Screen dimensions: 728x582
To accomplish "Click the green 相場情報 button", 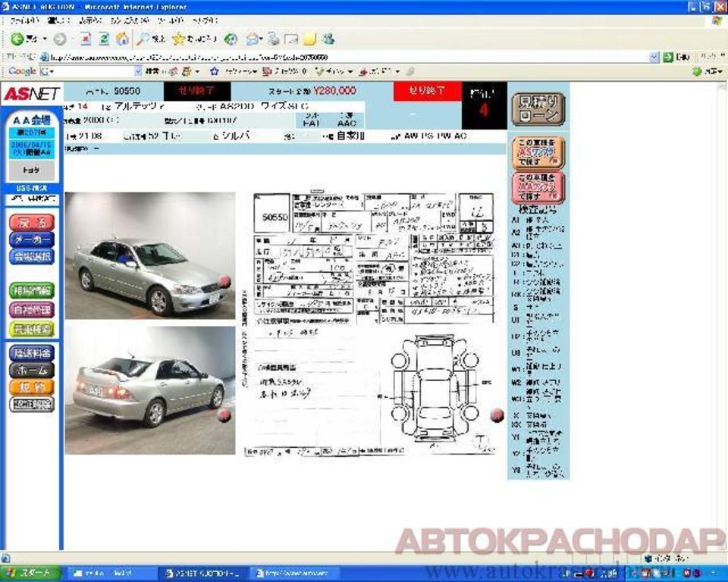I will click(32, 291).
